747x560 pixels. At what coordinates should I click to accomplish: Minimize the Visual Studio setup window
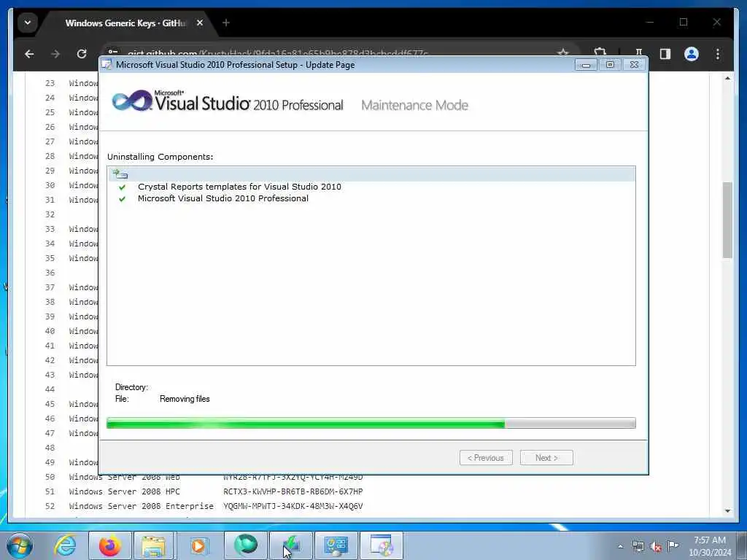coord(586,65)
